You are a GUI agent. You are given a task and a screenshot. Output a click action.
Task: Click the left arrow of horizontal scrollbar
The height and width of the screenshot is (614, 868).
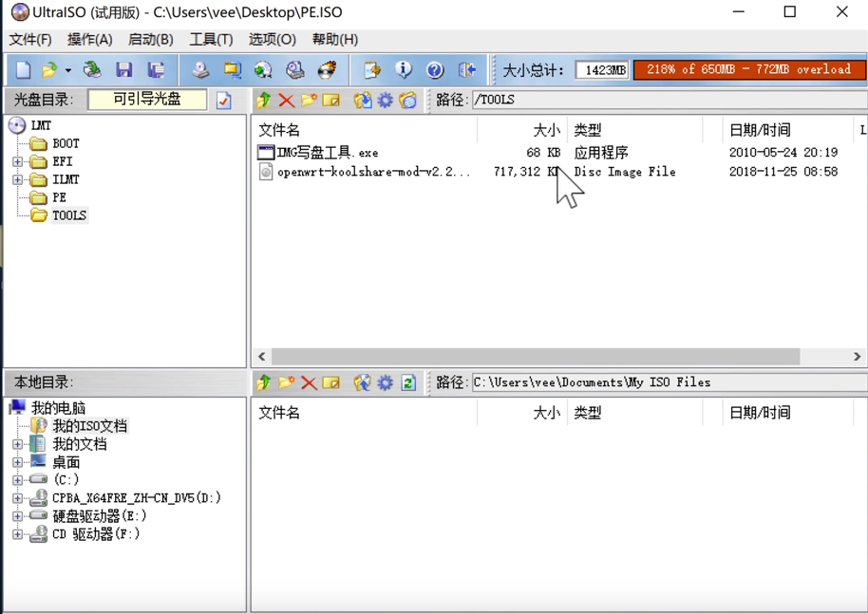262,356
